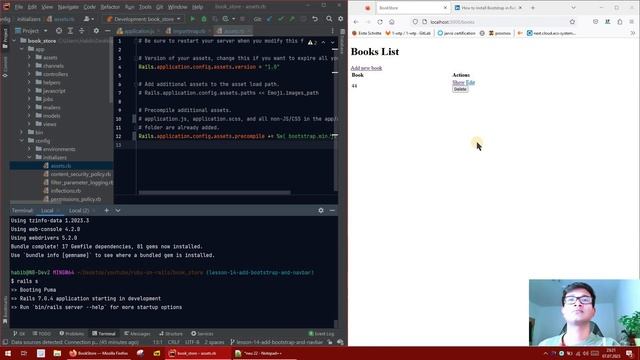The image size is (640, 360).
Task: Collapse the book_store root folder
Action: [15, 41]
